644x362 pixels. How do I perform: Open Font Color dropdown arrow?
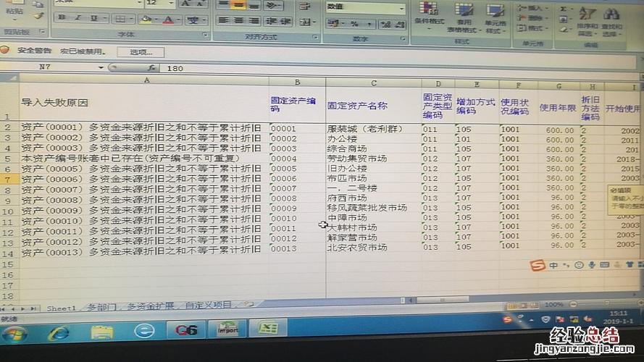tap(177, 20)
